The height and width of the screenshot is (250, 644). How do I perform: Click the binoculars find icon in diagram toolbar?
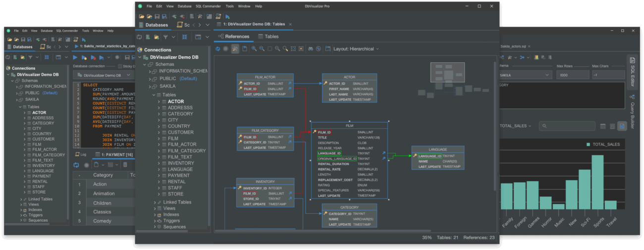tap(311, 49)
